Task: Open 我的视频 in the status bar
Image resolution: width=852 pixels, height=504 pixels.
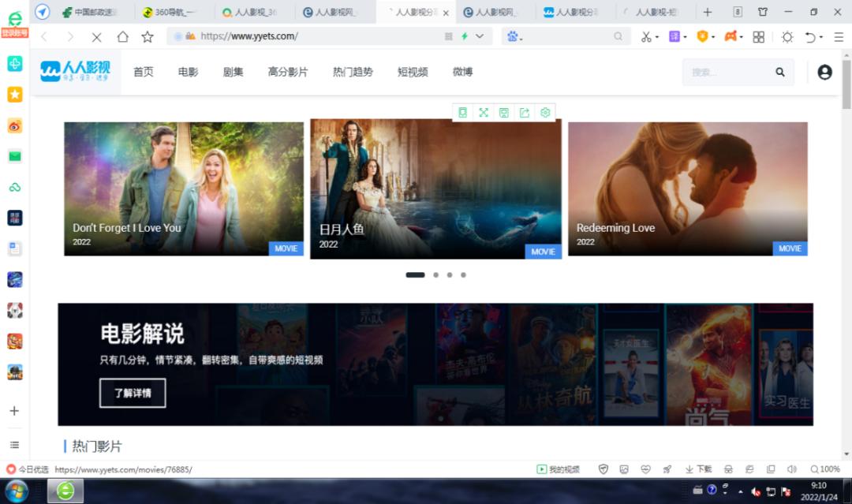Action: coord(558,469)
